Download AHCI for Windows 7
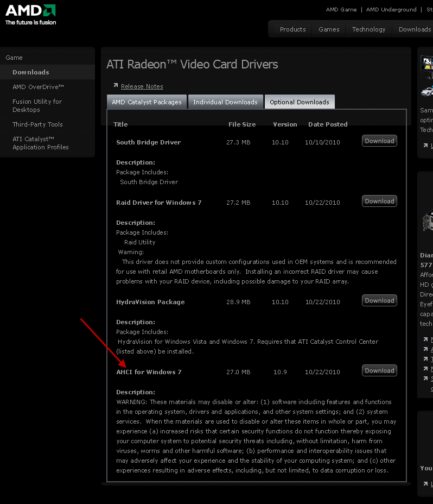This screenshot has width=433, height=504. coord(379,370)
